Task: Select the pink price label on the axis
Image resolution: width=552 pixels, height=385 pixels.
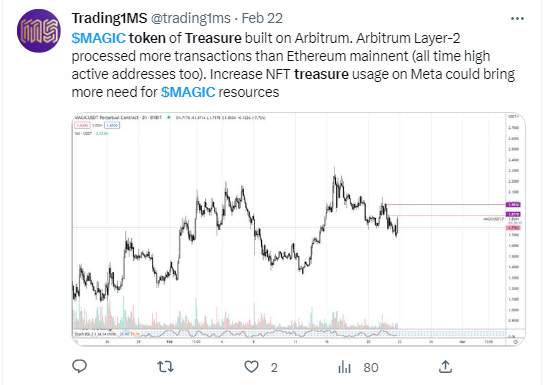Action: pos(513,228)
